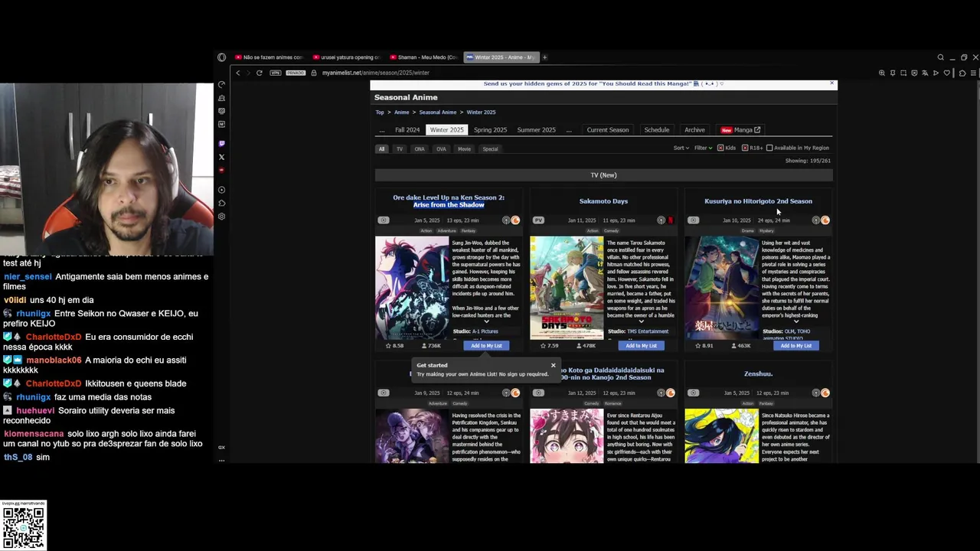Image resolution: width=980 pixels, height=551 pixels.
Task: Select the Winter 2025 season tab
Action: 447,130
